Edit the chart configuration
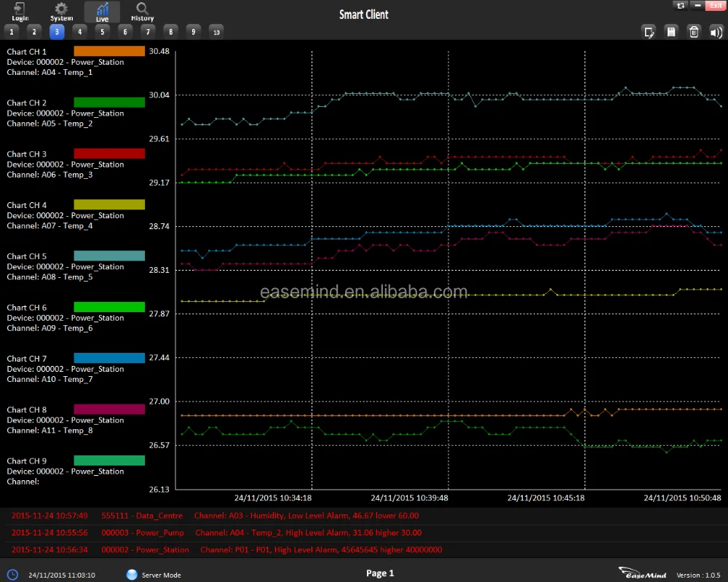 649,32
